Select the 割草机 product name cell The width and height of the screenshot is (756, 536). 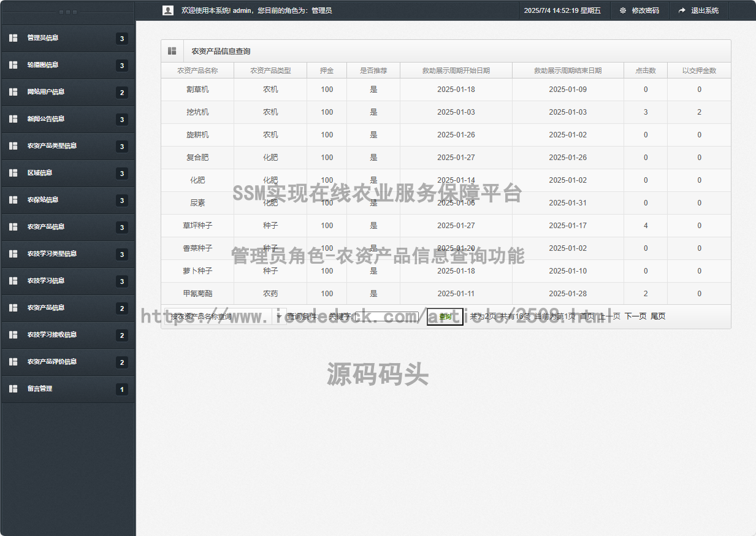[197, 90]
